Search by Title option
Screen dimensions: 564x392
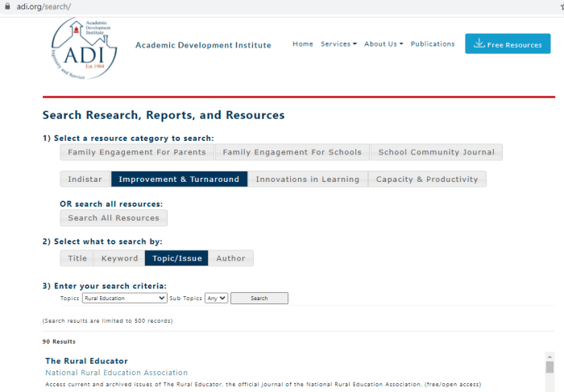point(77,258)
